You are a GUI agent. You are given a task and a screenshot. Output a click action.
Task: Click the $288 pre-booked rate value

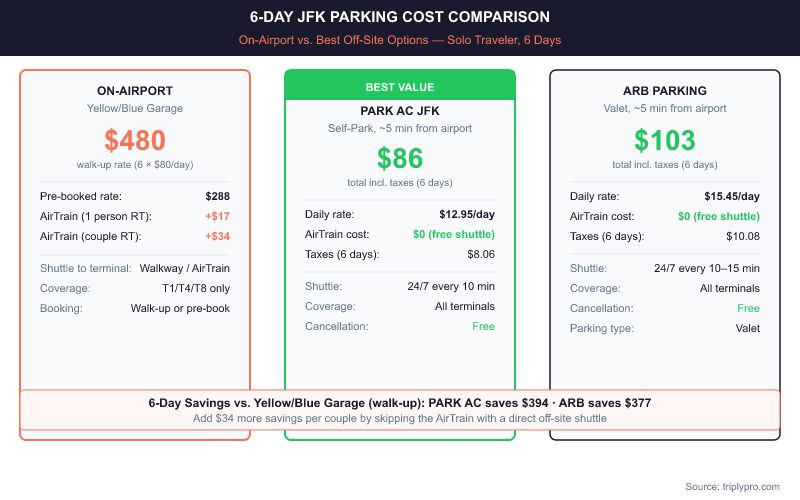coord(217,196)
